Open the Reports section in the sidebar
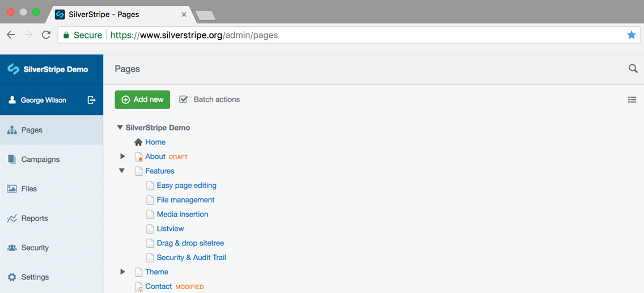Screen dimensions: 644x293 pyautogui.click(x=52, y=218)
